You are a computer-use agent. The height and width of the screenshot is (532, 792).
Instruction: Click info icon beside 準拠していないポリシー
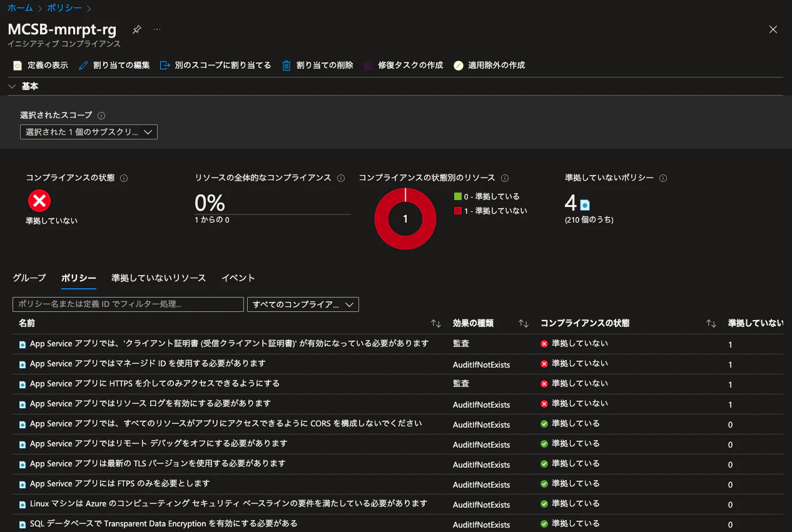click(663, 178)
